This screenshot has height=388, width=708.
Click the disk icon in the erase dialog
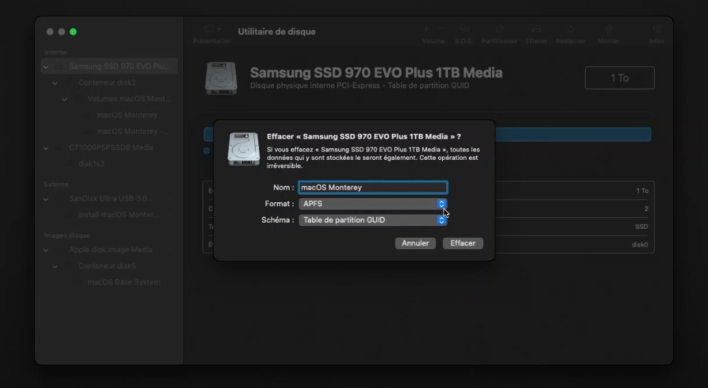pyautogui.click(x=244, y=149)
